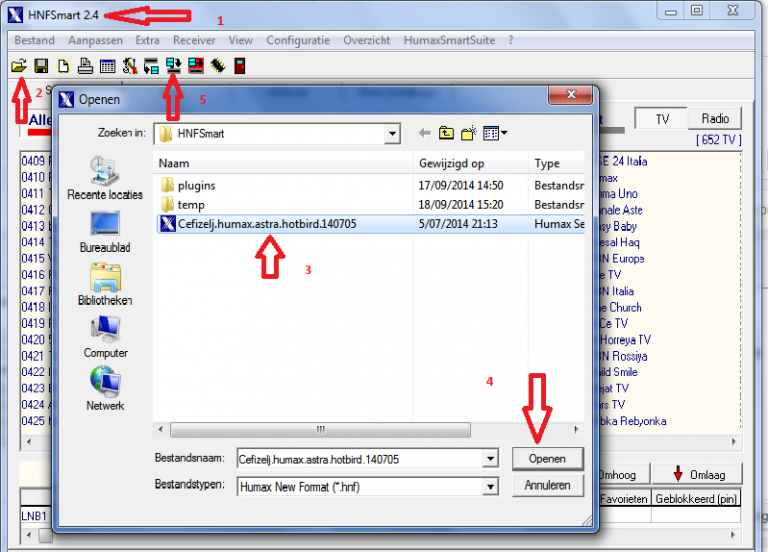The height and width of the screenshot is (552, 768).
Task: Click the Openen button
Action: pyautogui.click(x=548, y=459)
